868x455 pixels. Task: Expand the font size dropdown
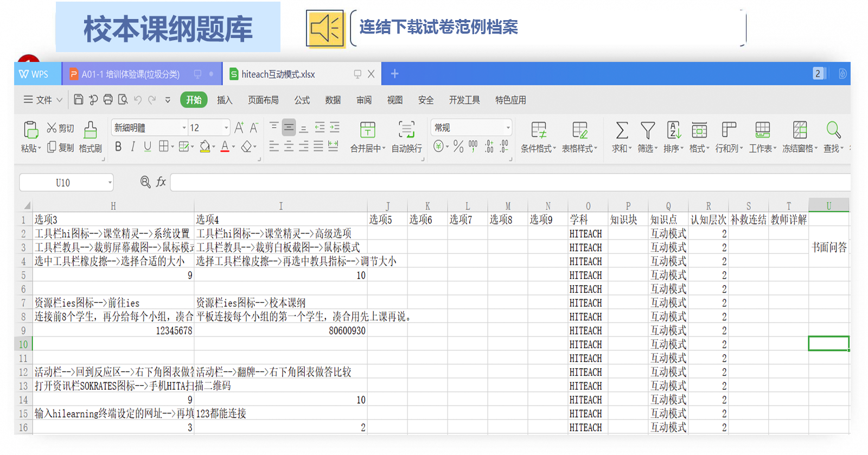click(226, 128)
